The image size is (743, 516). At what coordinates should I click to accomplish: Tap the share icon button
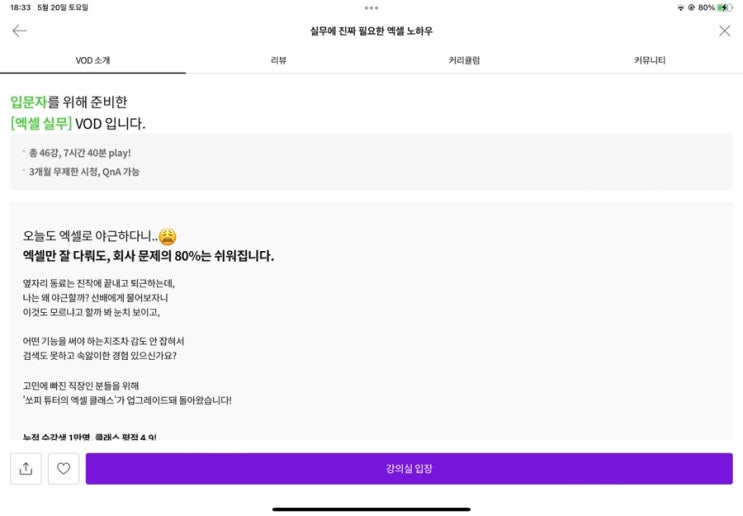click(26, 468)
